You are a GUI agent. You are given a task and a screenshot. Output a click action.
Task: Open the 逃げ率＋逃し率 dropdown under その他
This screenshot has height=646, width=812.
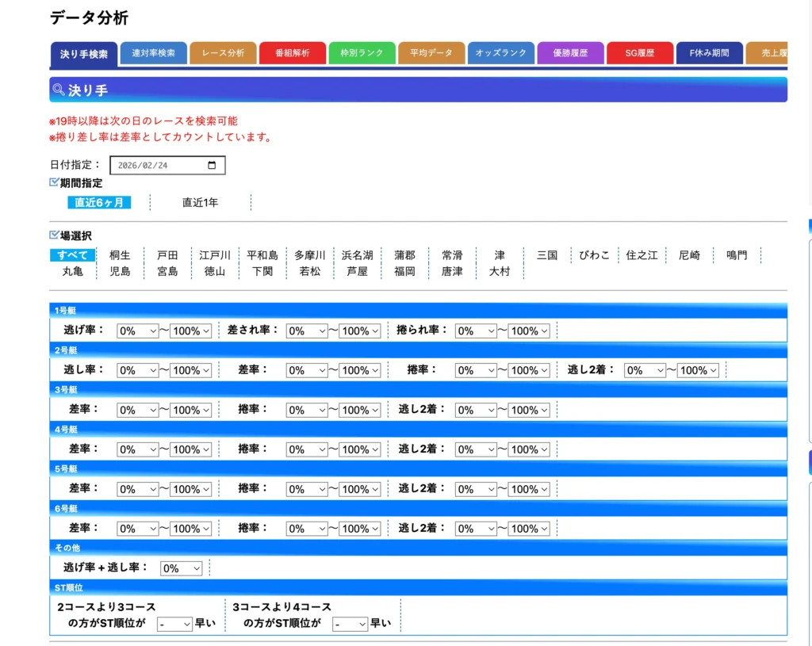pos(180,568)
